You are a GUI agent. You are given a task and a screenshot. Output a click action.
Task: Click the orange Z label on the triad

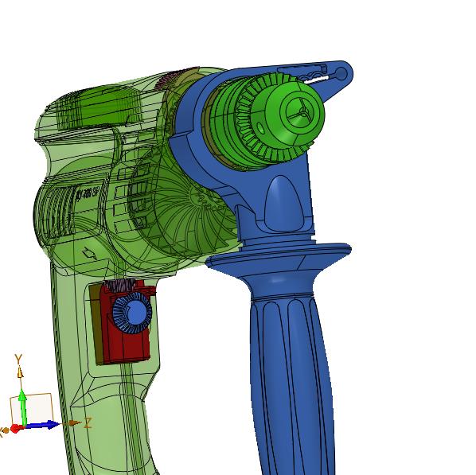coord(88,422)
